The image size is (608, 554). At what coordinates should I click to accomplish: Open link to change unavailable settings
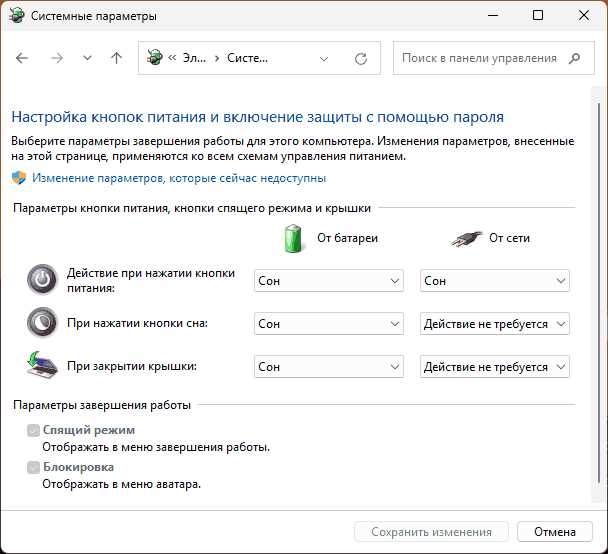point(179,178)
